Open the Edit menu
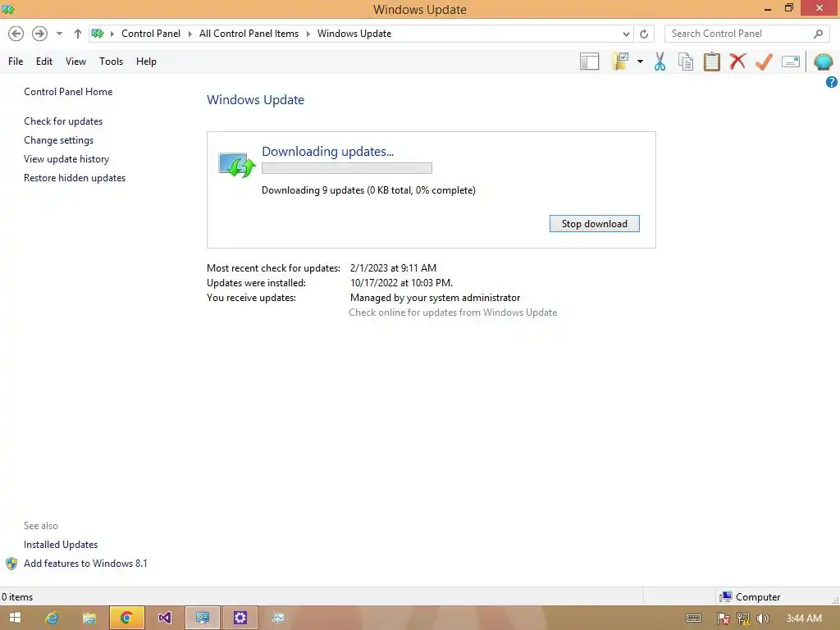Image resolution: width=840 pixels, height=630 pixels. tap(44, 62)
